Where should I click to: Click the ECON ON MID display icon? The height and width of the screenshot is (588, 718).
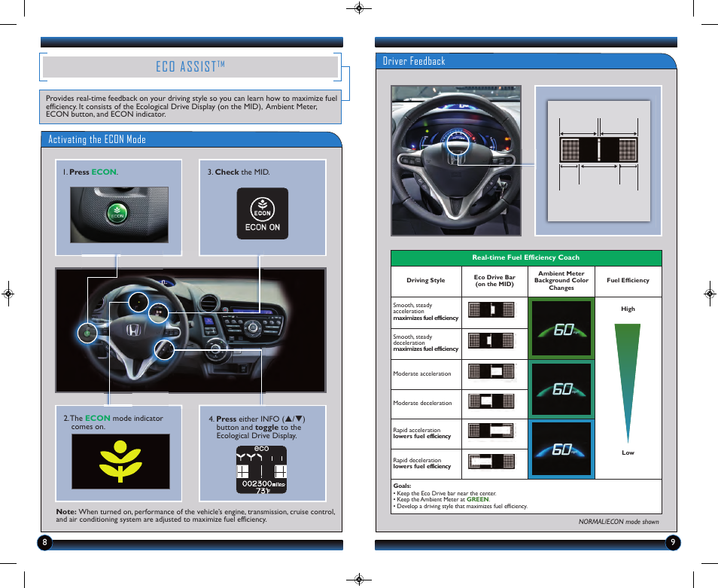tap(263, 213)
